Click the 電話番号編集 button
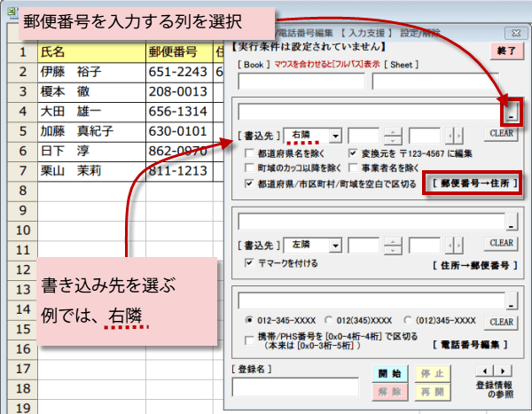 click(470, 345)
